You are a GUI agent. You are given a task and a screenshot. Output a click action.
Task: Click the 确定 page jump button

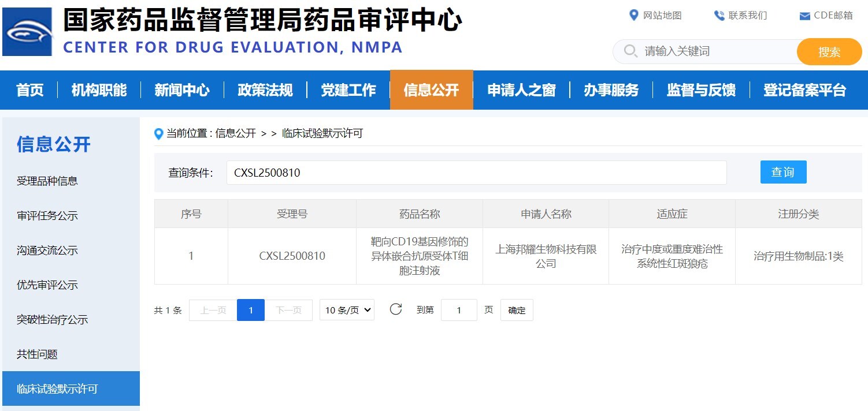516,309
